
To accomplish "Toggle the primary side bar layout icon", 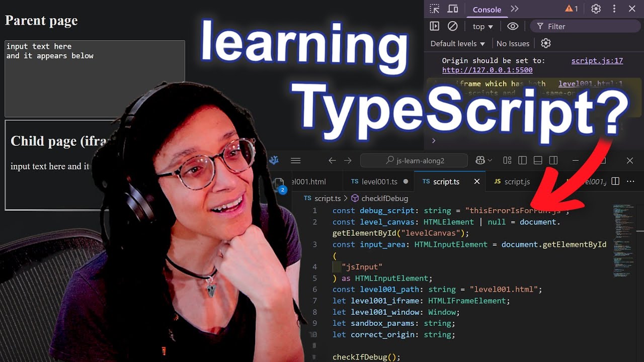I will (522, 160).
